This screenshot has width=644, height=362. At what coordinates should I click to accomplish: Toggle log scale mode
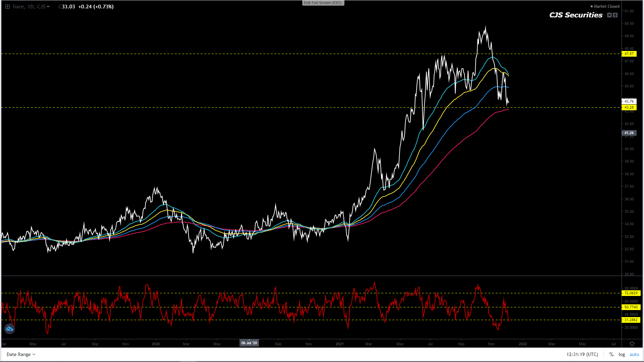point(622,354)
